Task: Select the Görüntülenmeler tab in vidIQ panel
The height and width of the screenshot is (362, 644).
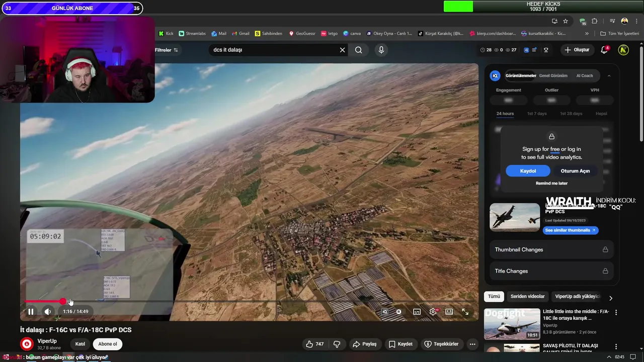Action: tap(520, 76)
